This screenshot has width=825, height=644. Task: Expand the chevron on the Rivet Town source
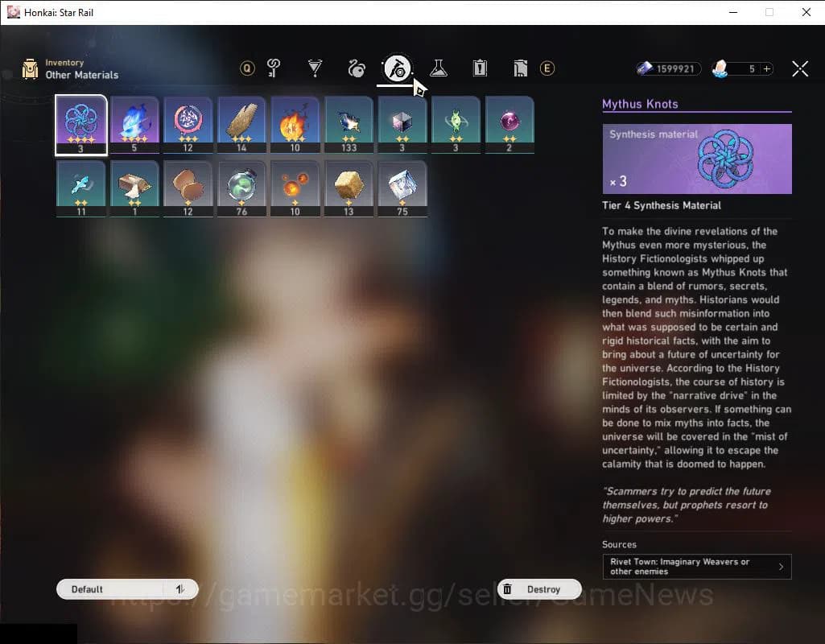[781, 567]
